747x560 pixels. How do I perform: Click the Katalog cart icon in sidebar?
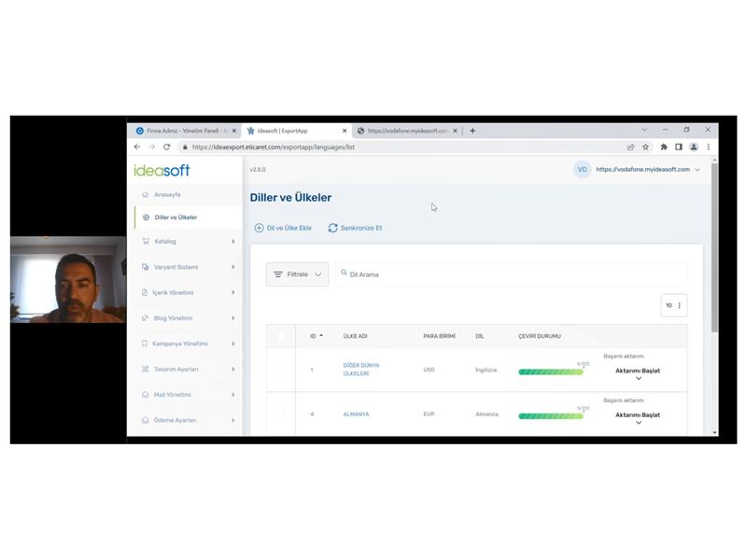coord(145,241)
